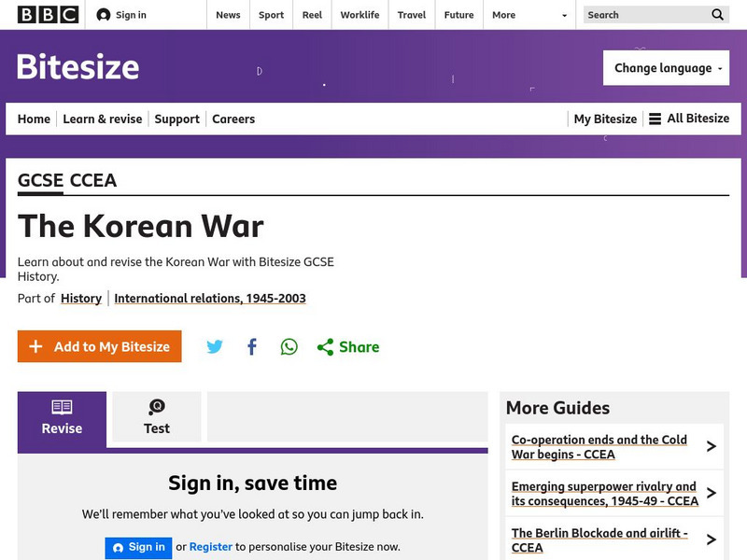The width and height of the screenshot is (747, 560).
Task: Click Register to personalise Bitesize
Action: pyautogui.click(x=212, y=548)
